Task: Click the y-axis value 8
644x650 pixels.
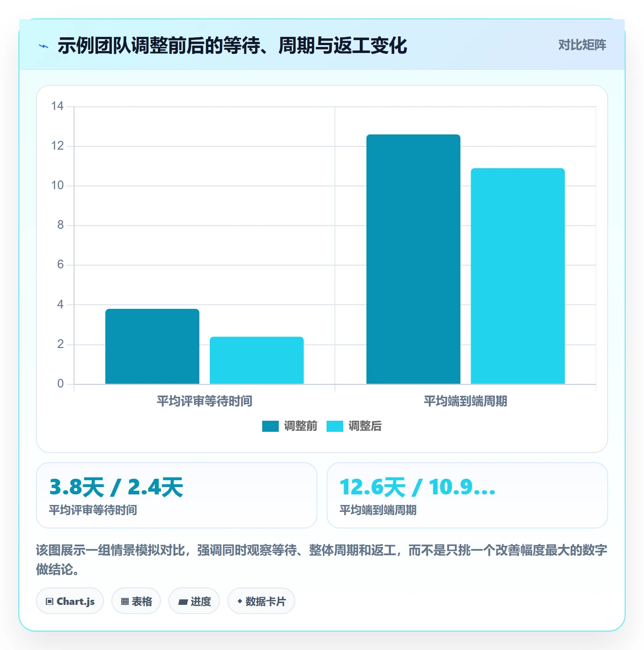Action: tap(60, 225)
